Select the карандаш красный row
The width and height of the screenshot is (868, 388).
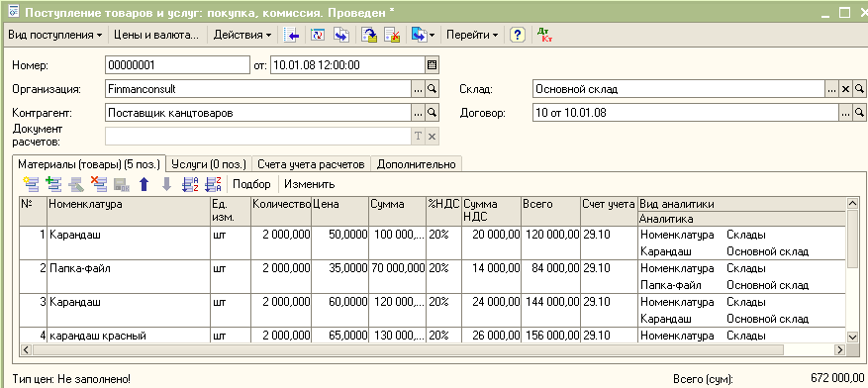(434, 336)
